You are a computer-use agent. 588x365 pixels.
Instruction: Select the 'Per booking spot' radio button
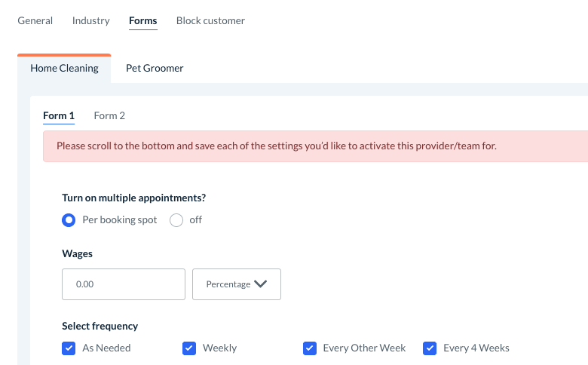[69, 220]
